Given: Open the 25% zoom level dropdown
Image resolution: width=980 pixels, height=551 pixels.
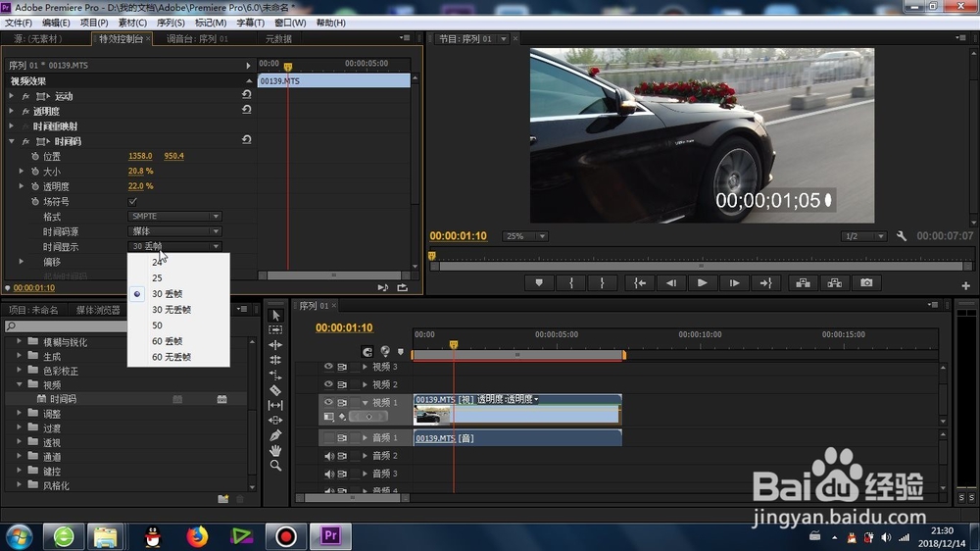Looking at the screenshot, I should pos(525,236).
